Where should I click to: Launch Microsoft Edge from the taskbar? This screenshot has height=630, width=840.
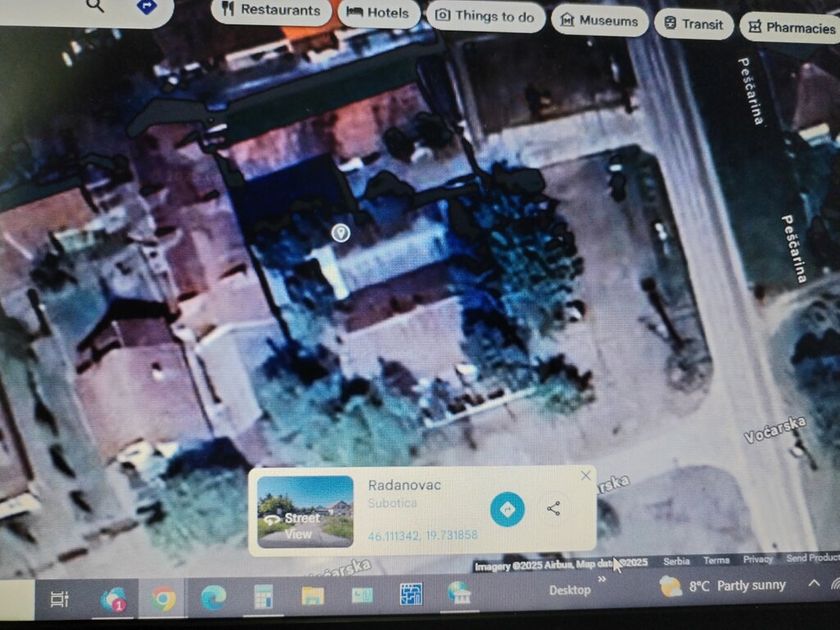click(x=213, y=598)
